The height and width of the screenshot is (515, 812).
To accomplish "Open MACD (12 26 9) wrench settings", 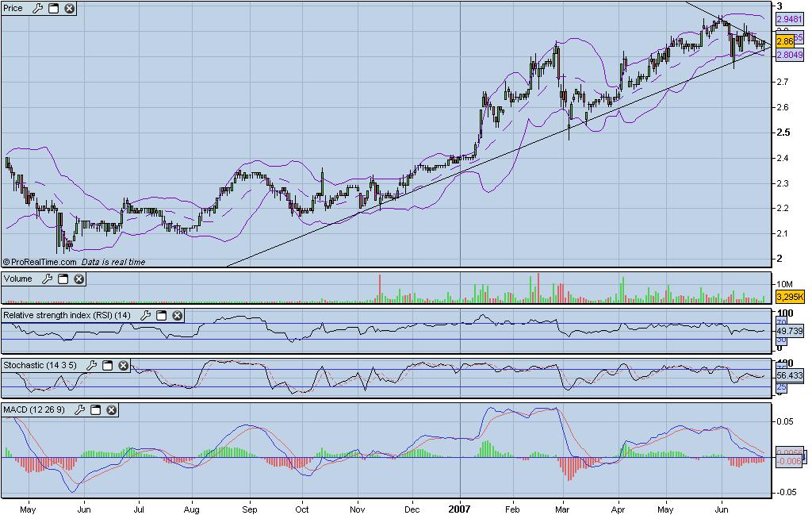I will click(x=80, y=409).
